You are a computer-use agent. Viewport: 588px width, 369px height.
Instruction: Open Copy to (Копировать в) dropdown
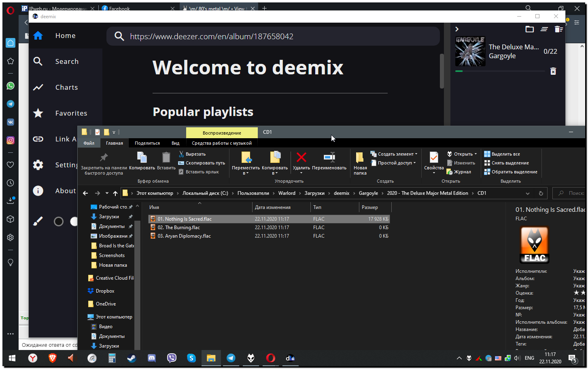click(x=275, y=163)
